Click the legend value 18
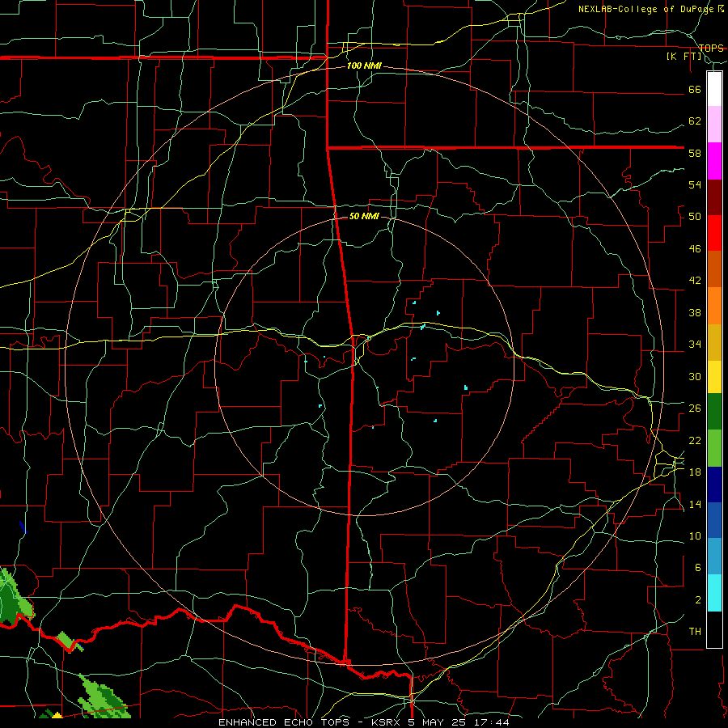Screen dimensions: 728x728 [x=695, y=472]
